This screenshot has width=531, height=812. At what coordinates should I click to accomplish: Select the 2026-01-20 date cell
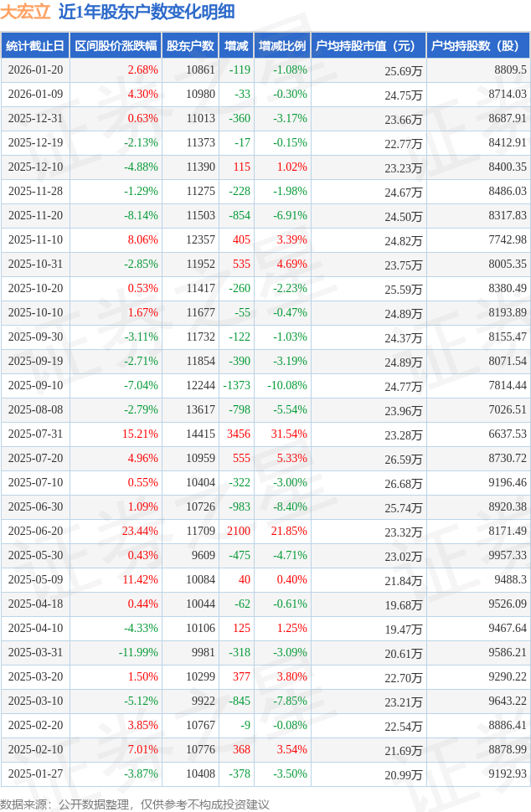click(x=35, y=70)
